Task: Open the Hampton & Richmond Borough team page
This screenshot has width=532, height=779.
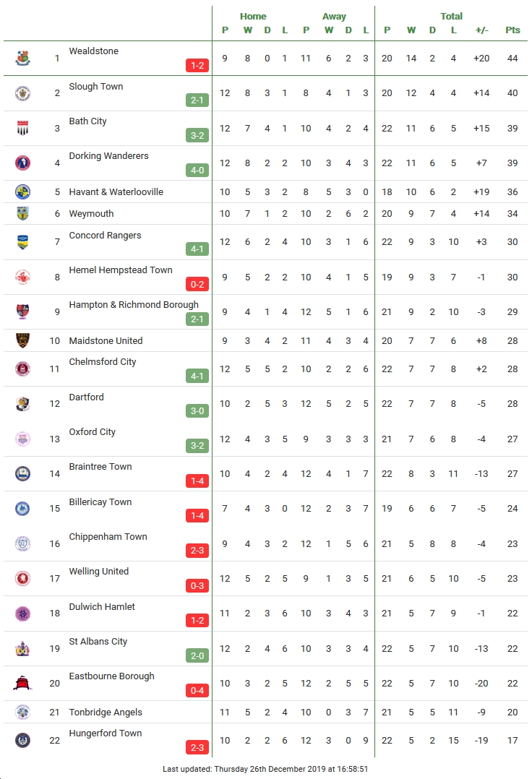Action: 134,304
